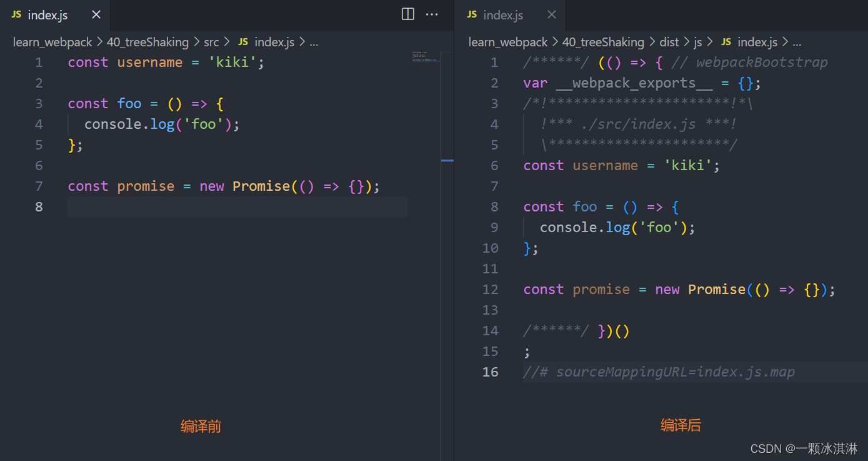Click src folder in left breadcrumb
The image size is (868, 461).
coord(211,42)
